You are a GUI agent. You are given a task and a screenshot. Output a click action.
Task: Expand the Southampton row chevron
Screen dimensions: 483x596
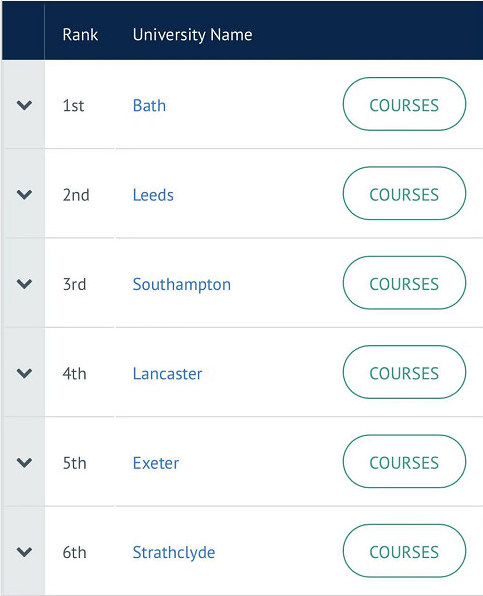[x=24, y=284]
